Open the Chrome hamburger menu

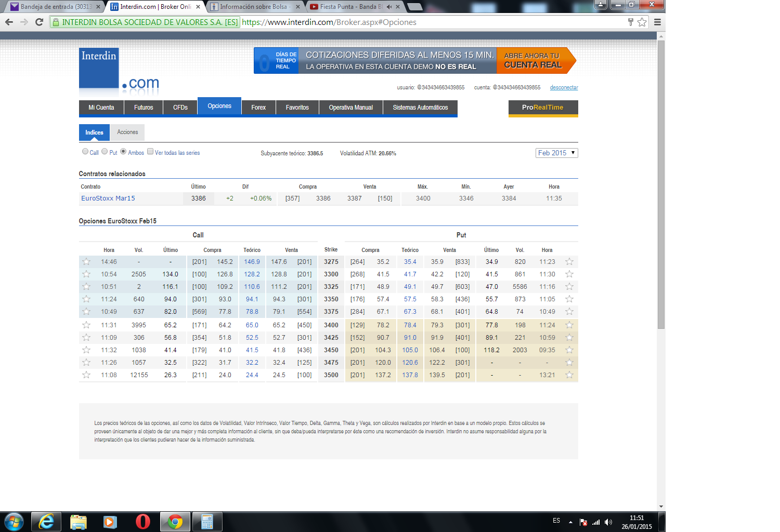[657, 22]
